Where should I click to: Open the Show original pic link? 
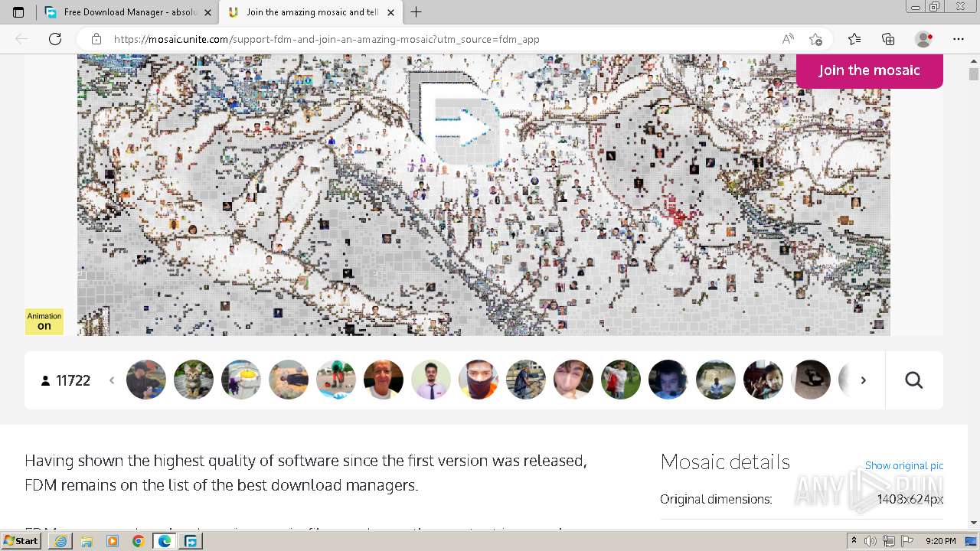click(x=903, y=465)
